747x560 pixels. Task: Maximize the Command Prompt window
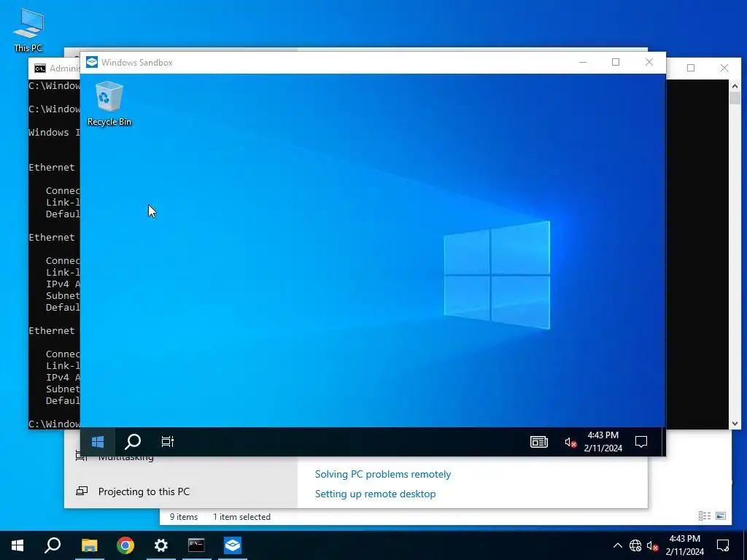coord(691,68)
